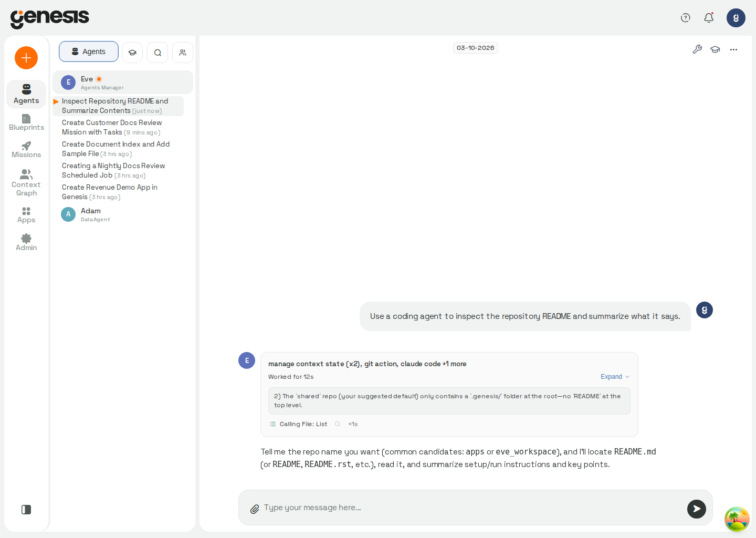Open the notifications bell
Screen dimensions: 756x538
tap(709, 18)
